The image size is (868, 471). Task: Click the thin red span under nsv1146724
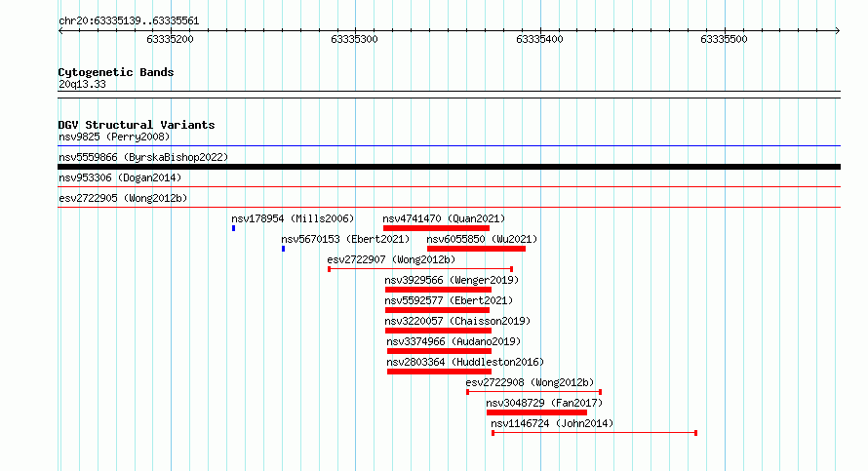click(x=595, y=433)
